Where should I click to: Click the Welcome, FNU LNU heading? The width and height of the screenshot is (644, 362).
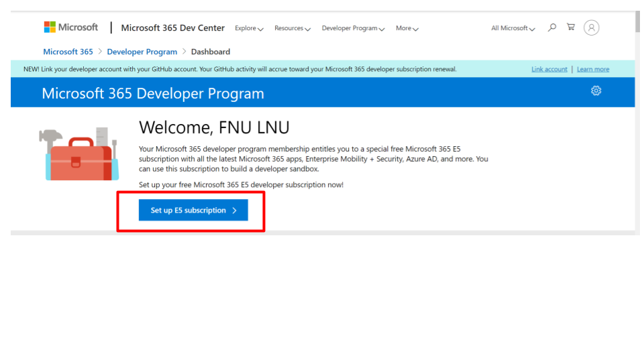pos(214,127)
